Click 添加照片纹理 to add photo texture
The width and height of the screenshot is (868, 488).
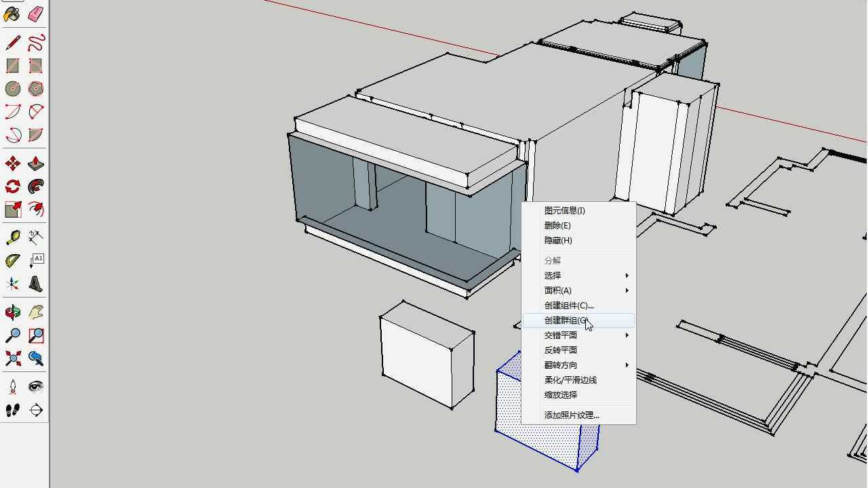click(x=570, y=415)
